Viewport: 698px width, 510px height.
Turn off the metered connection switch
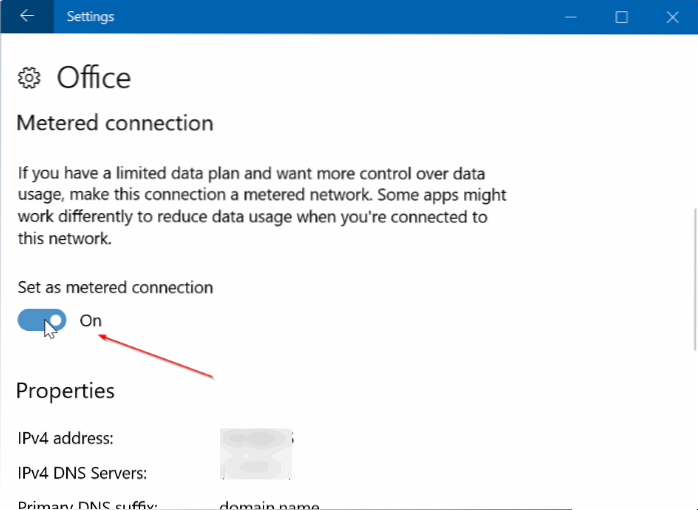tap(42, 320)
